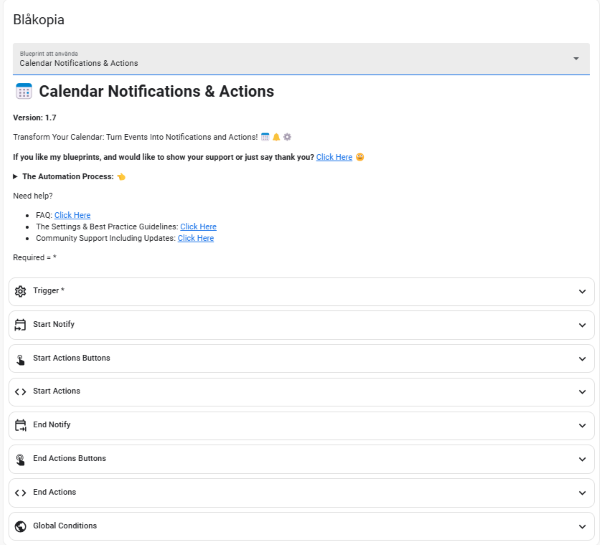Click the Version: 1.7 text
This screenshot has width=600, height=545.
[x=34, y=117]
